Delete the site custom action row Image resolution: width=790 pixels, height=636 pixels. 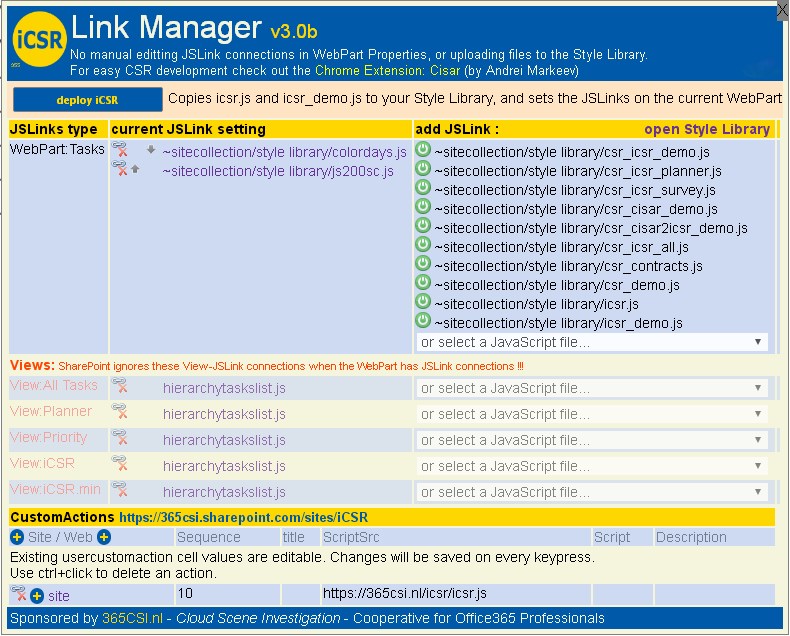pyautogui.click(x=19, y=594)
